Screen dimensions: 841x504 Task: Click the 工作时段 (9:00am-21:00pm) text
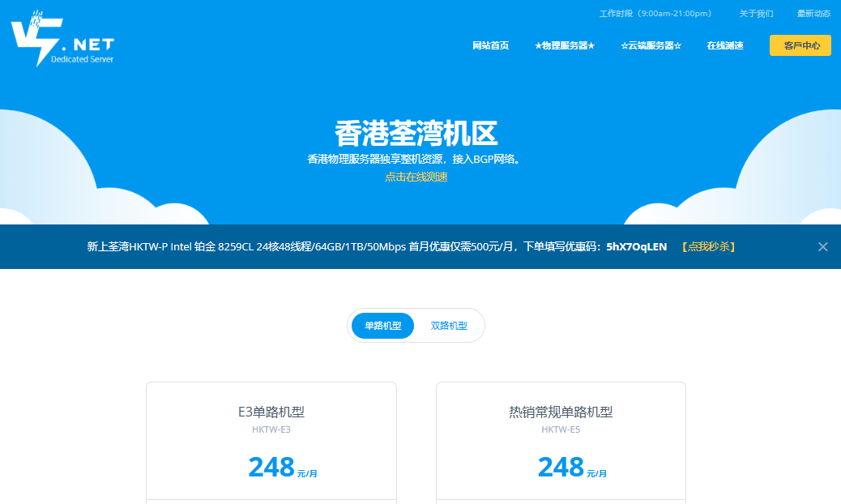pos(655,14)
